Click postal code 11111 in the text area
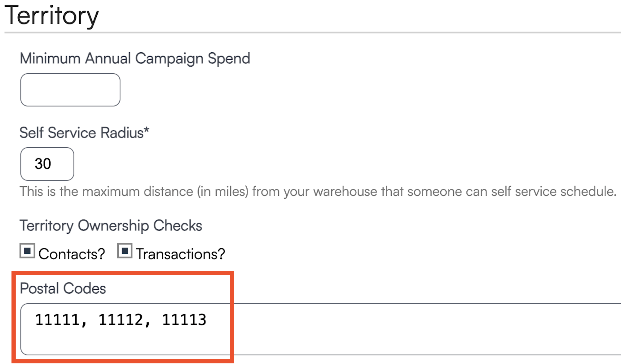Screen dimensions: 621x364 click(x=57, y=320)
